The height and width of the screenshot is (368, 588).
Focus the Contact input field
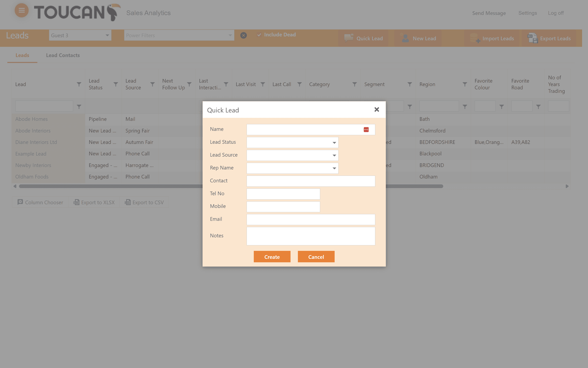pyautogui.click(x=311, y=181)
